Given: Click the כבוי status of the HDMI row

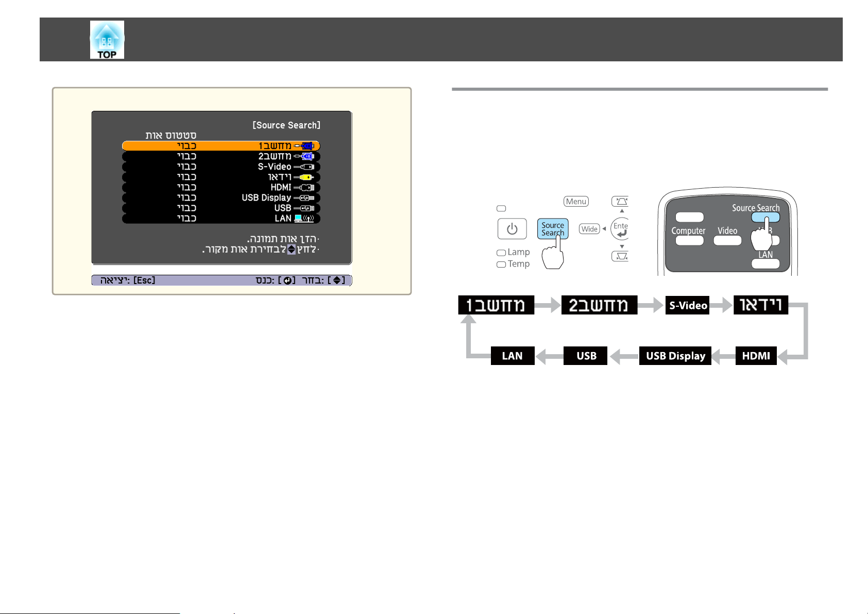Looking at the screenshot, I should tap(186, 187).
